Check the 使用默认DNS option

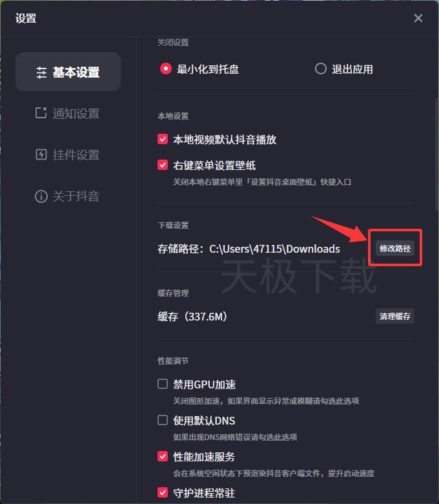coord(163,420)
